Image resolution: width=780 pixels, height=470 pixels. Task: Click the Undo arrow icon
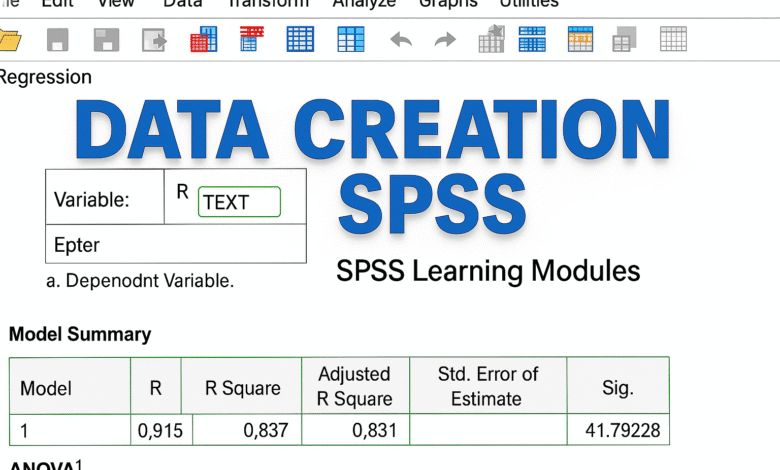(x=401, y=40)
